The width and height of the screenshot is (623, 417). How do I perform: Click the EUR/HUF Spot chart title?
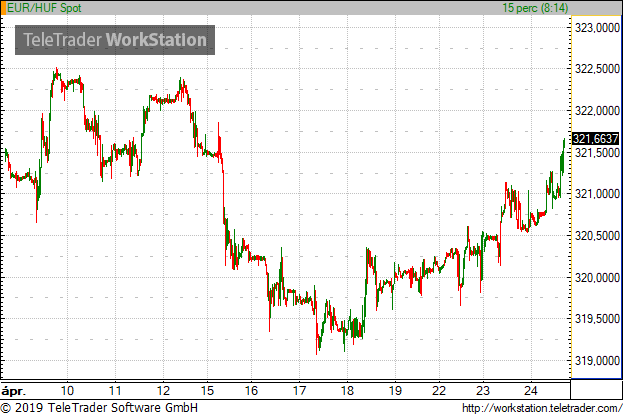(44, 8)
